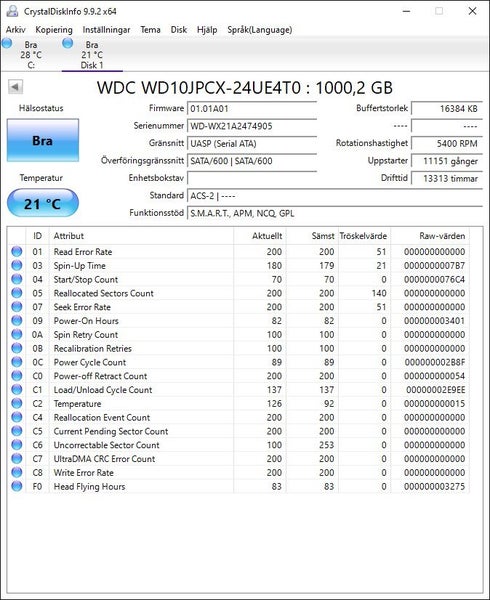Image resolution: width=490 pixels, height=600 pixels.
Task: Open the Språk(Language) menu
Action: [260, 29]
